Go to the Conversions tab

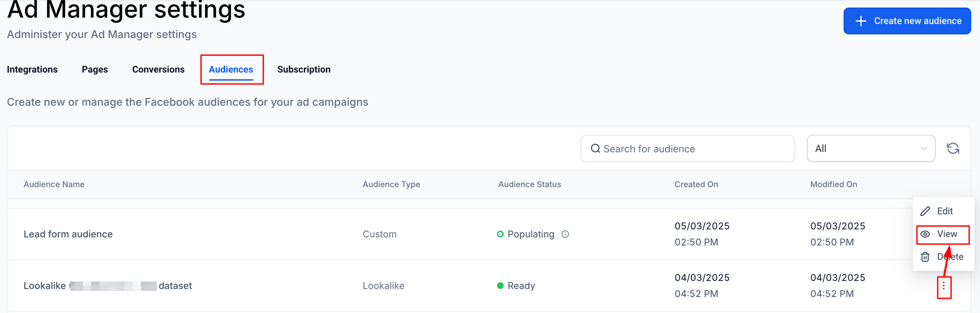point(158,69)
